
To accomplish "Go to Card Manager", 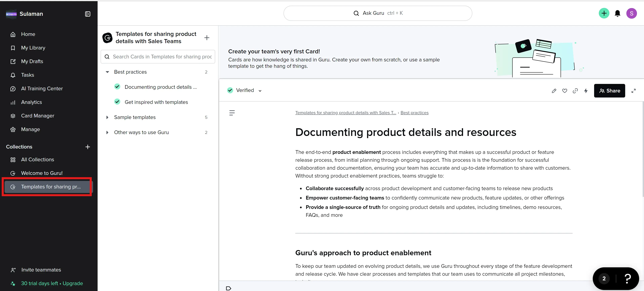I will point(37,116).
